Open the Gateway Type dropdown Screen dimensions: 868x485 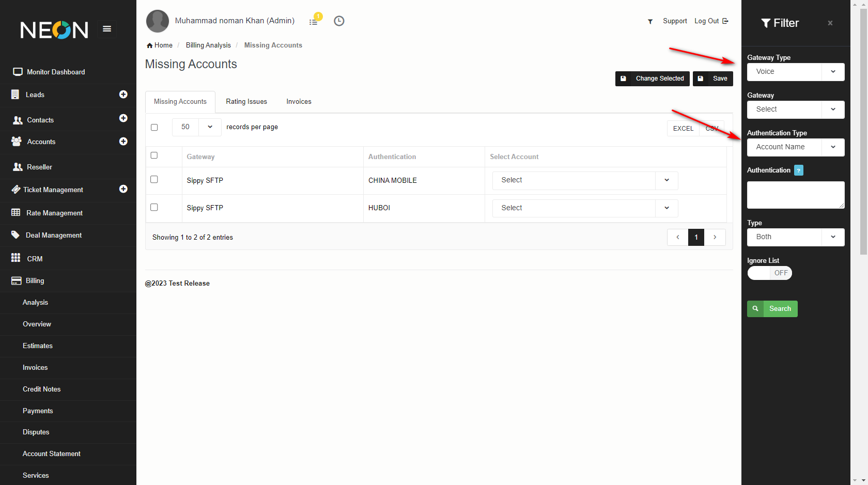point(795,72)
